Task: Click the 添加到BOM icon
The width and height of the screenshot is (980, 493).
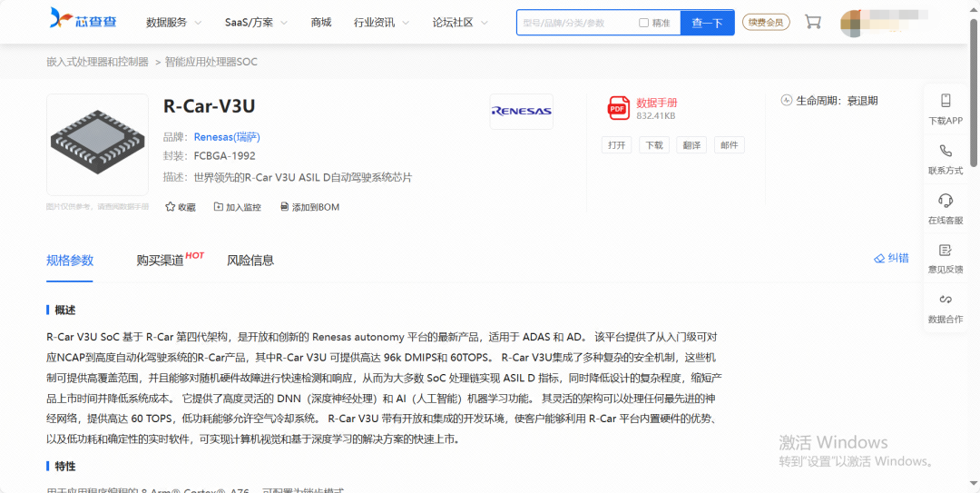Action: (x=284, y=206)
